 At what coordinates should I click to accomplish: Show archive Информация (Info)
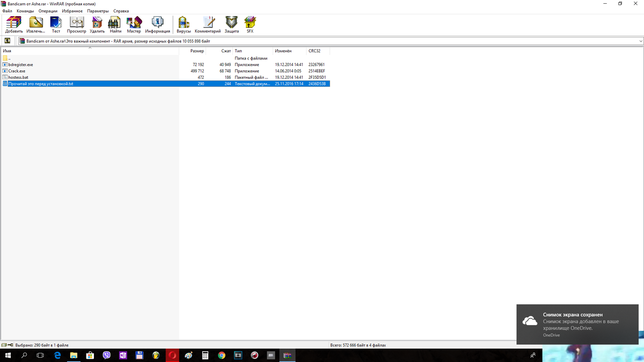pyautogui.click(x=157, y=23)
